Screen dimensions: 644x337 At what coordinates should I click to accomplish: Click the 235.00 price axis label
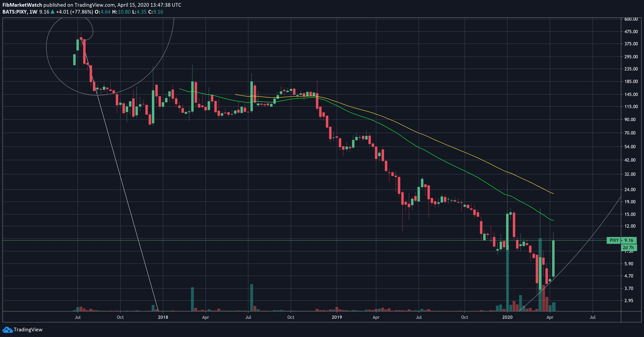pos(631,69)
